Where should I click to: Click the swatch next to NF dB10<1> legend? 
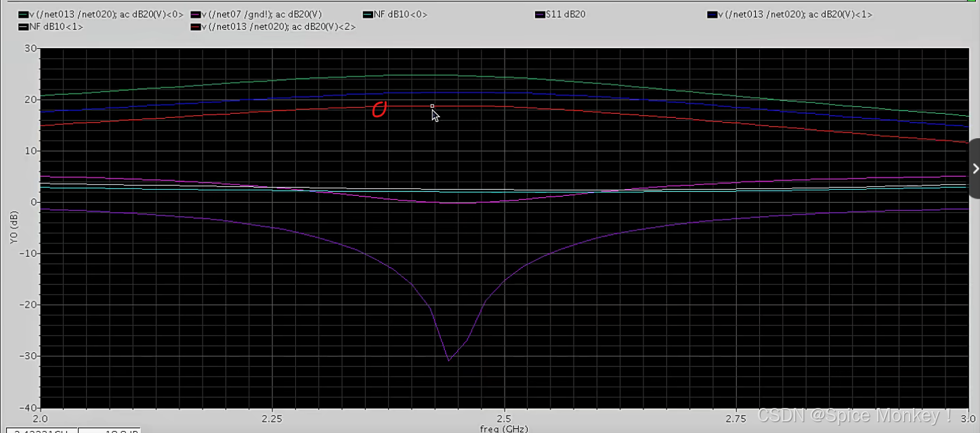click(x=23, y=26)
